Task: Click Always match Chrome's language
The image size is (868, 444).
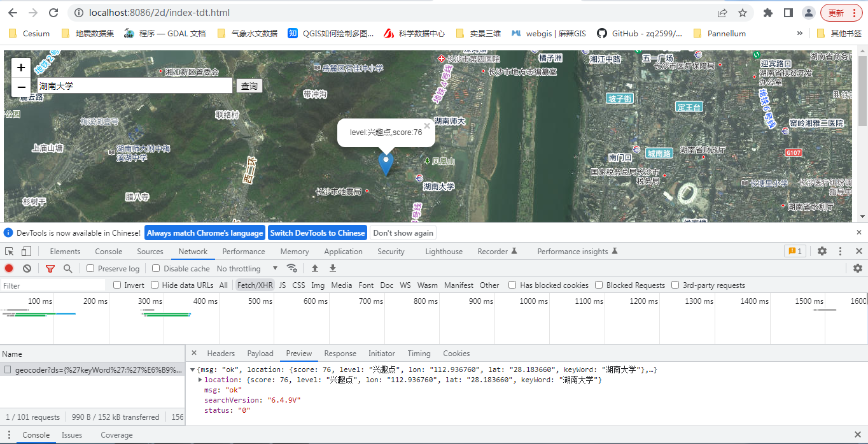Action: click(x=205, y=233)
